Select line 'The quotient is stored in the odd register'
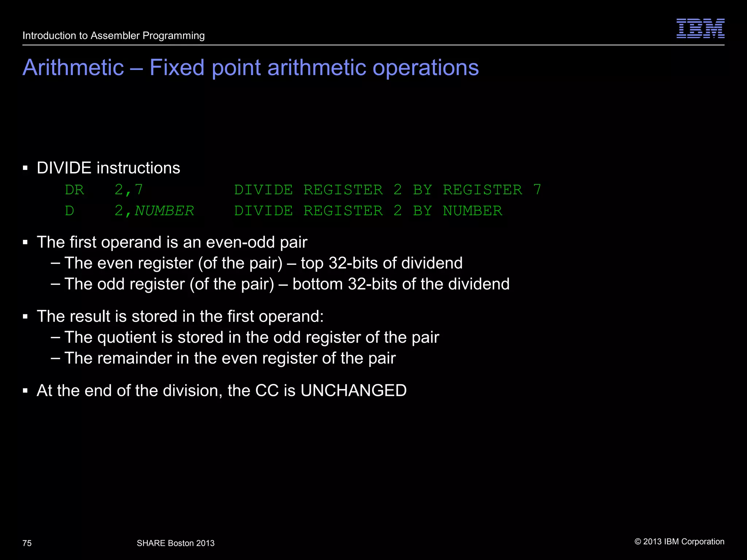This screenshot has width=747, height=560. point(252,337)
